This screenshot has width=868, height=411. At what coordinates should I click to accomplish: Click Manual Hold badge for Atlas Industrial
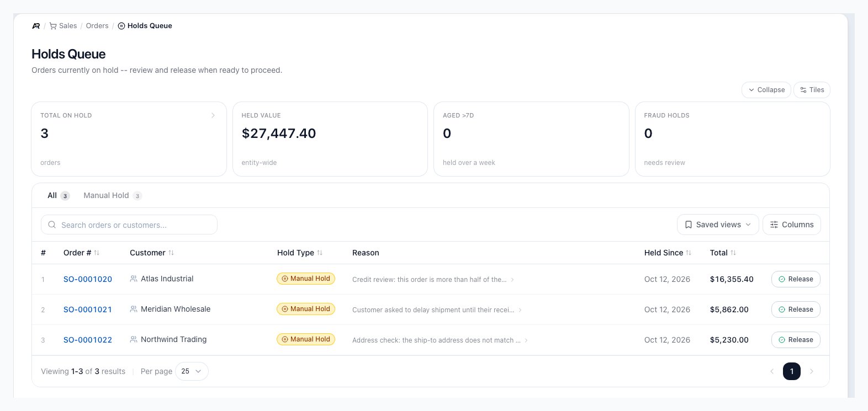point(306,279)
